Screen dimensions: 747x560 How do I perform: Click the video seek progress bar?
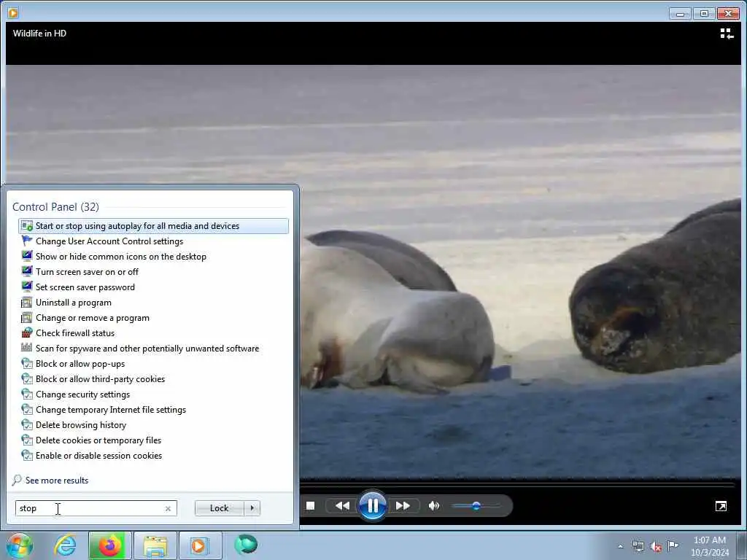coord(517,485)
